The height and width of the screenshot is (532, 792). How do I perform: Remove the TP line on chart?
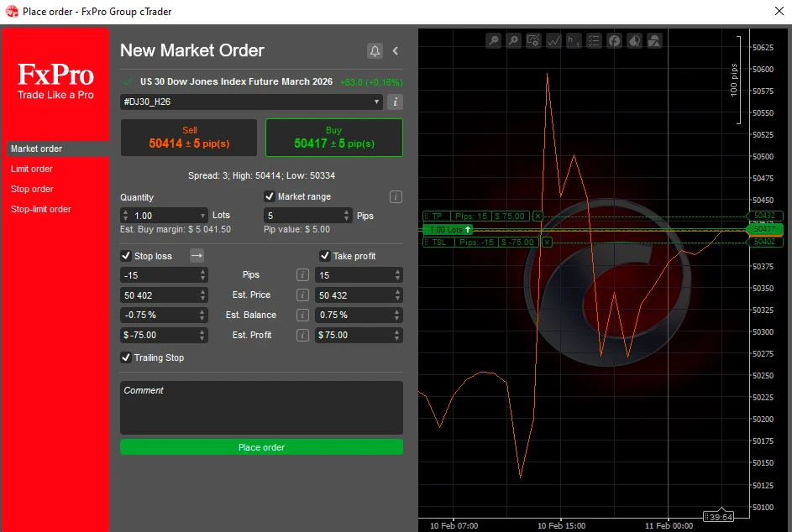(x=538, y=216)
